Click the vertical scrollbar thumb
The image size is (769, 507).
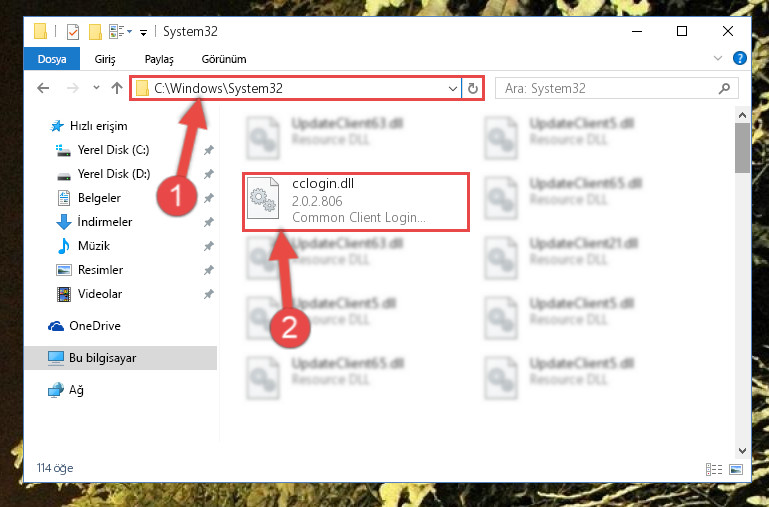click(742, 147)
